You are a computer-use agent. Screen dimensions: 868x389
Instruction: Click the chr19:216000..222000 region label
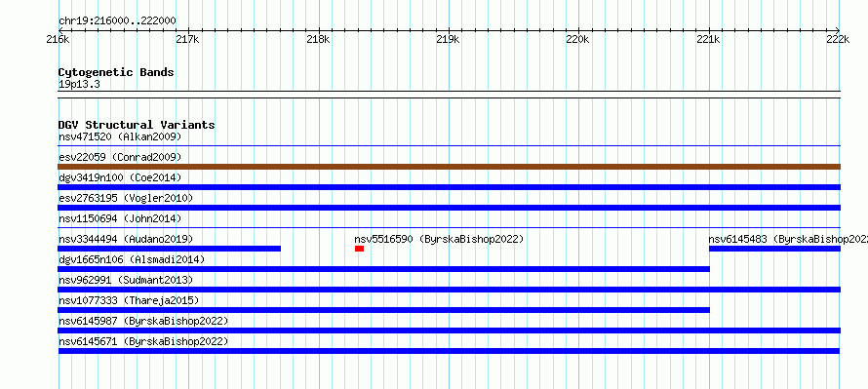pyautogui.click(x=117, y=21)
